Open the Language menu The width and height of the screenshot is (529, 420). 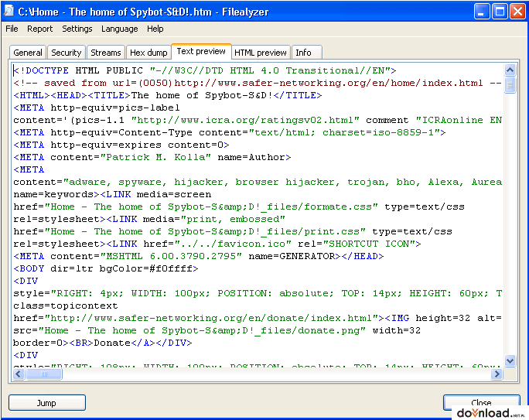click(x=119, y=29)
